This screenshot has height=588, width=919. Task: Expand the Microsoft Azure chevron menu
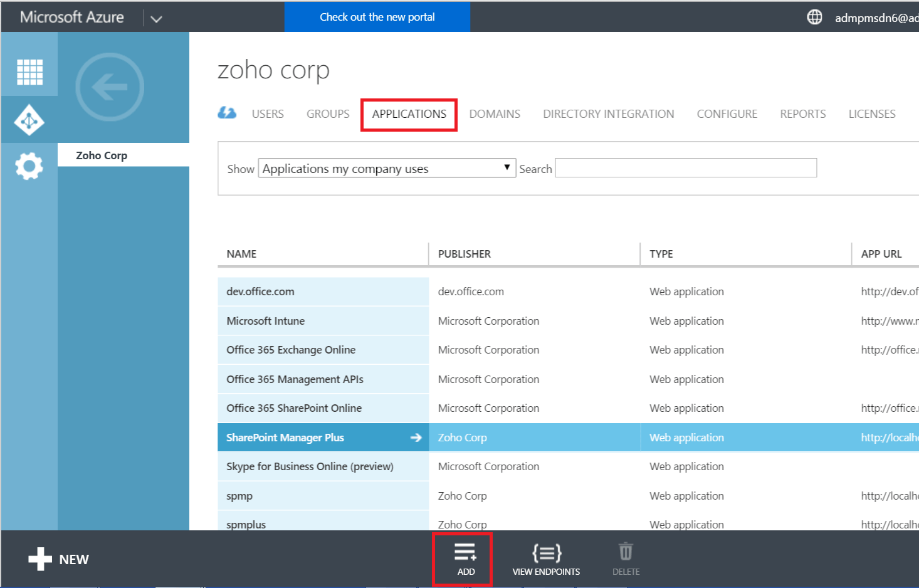tap(157, 19)
